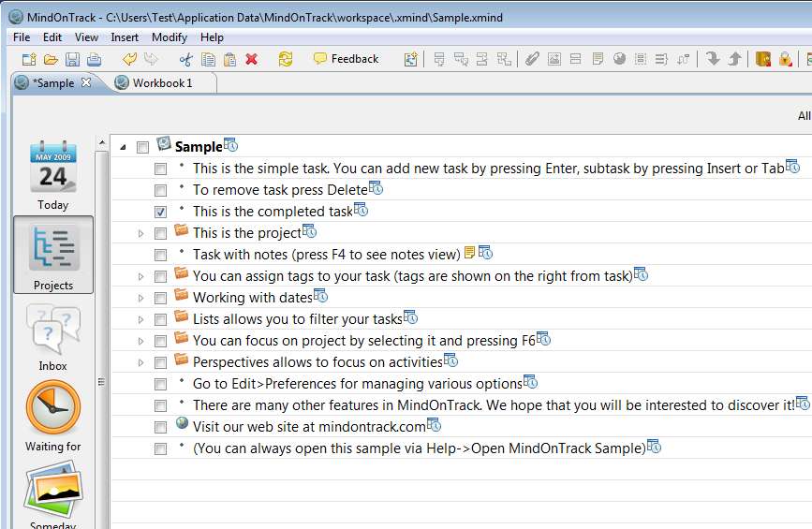812x529 pixels.
Task: Expand 'Lists allows you to filter your tasks'
Action: 141,319
